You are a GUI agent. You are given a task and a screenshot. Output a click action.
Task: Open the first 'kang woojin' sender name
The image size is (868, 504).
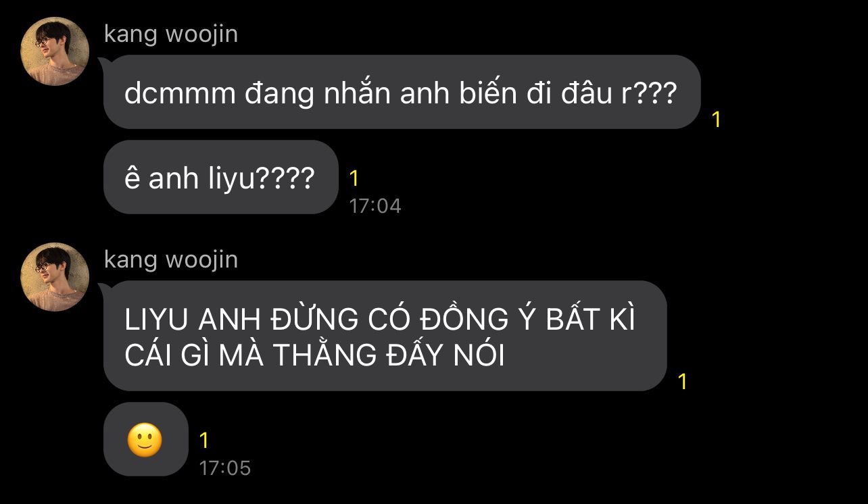tap(171, 34)
